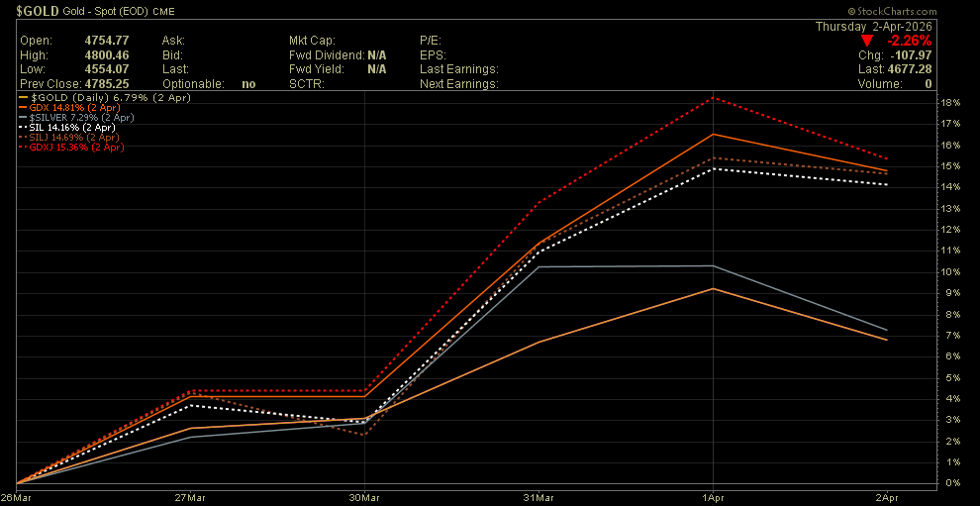Click the GDXJ peak point on 1Apr

714,98
